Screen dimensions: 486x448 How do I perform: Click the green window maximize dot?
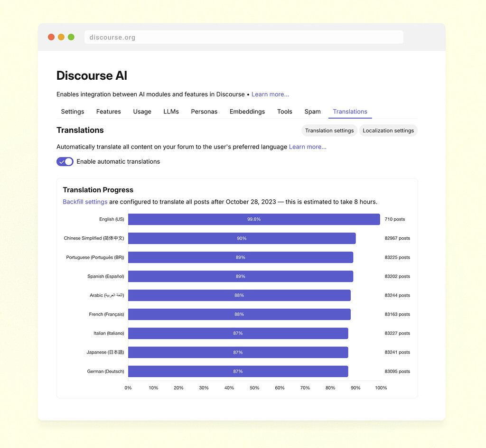[x=71, y=37]
